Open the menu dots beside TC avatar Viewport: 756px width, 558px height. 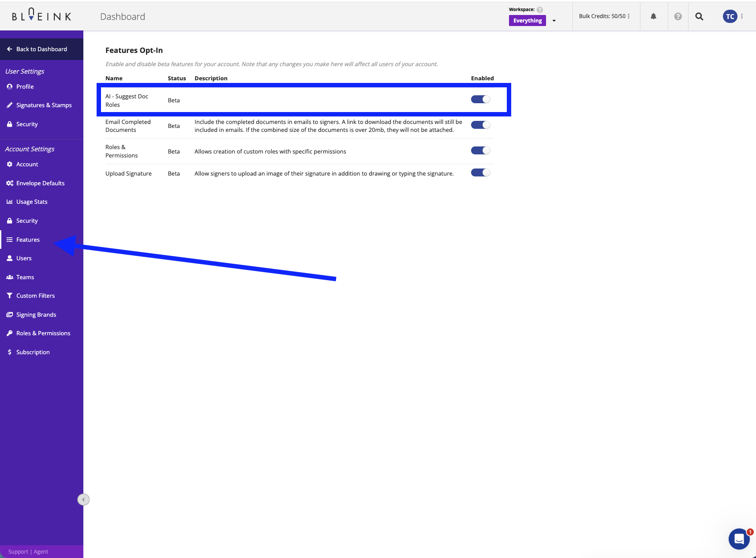(x=742, y=16)
